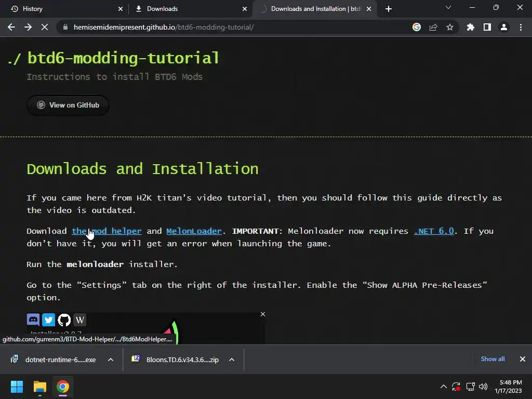Open volume control in system tray
The height and width of the screenshot is (399, 532).
point(483,387)
